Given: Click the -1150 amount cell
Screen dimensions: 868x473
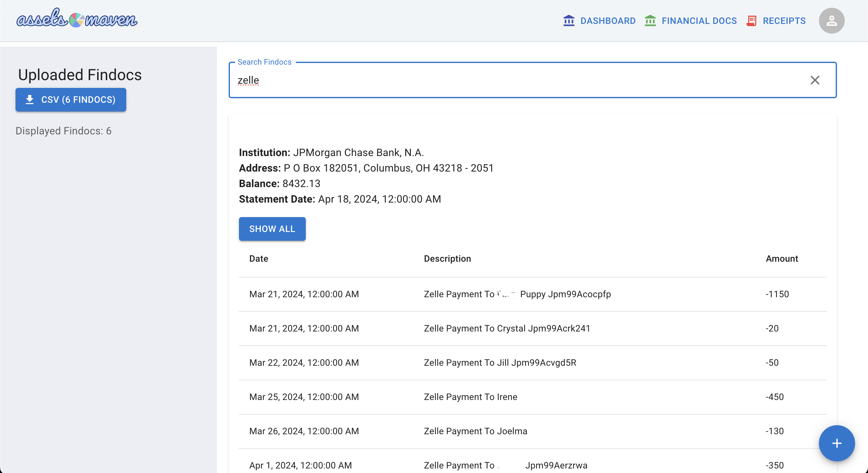Looking at the screenshot, I should (777, 294).
